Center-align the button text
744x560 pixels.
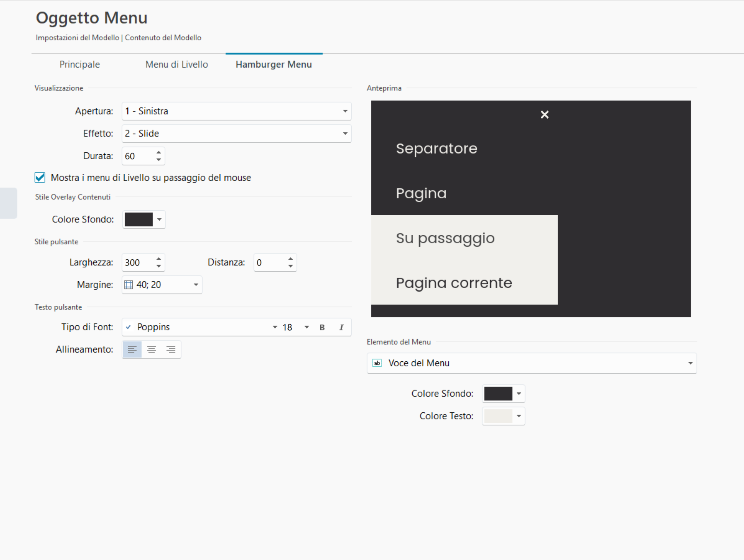click(x=151, y=350)
